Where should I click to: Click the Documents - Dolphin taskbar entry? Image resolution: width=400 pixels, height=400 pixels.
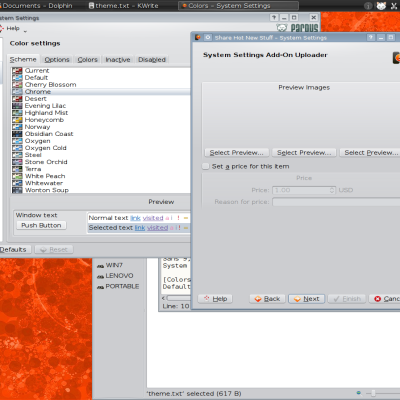coord(36,6)
